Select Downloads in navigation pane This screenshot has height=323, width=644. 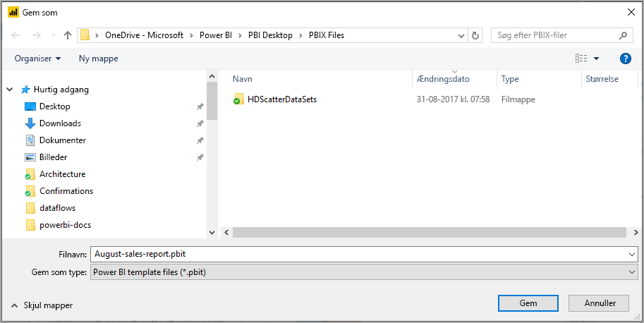(60, 123)
